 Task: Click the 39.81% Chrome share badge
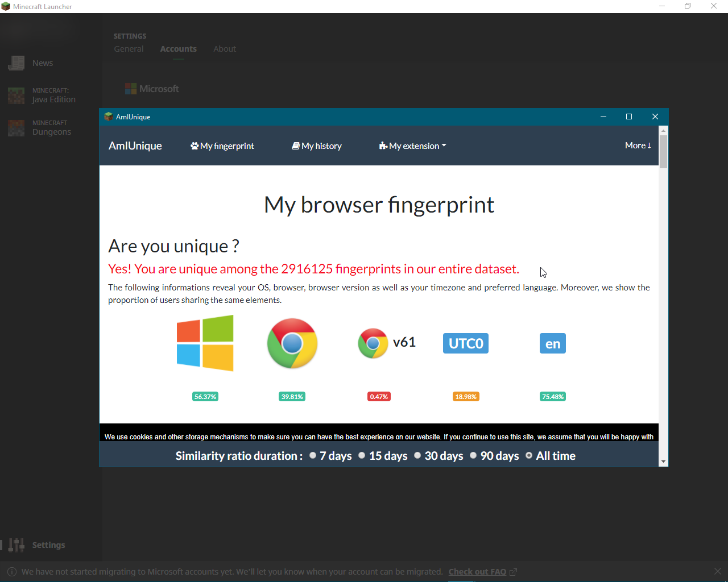click(x=292, y=397)
